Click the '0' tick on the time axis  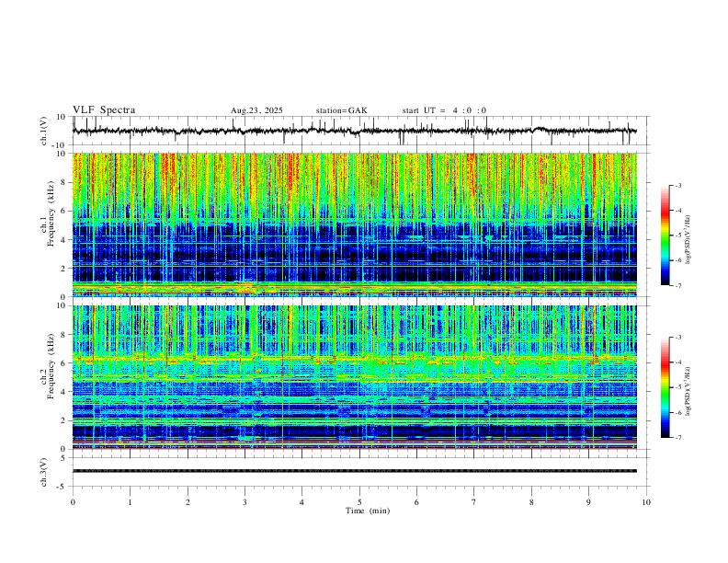point(73,502)
